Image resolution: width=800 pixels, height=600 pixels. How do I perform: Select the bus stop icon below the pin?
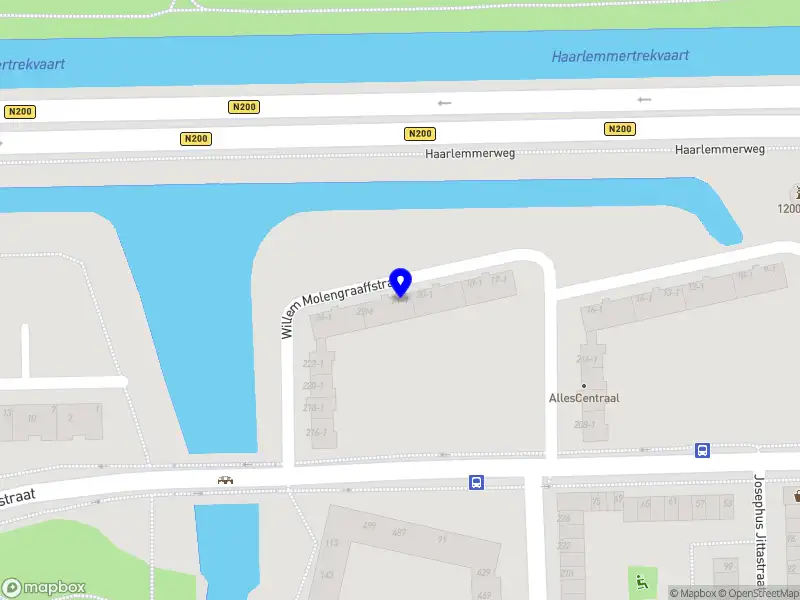[x=477, y=483]
